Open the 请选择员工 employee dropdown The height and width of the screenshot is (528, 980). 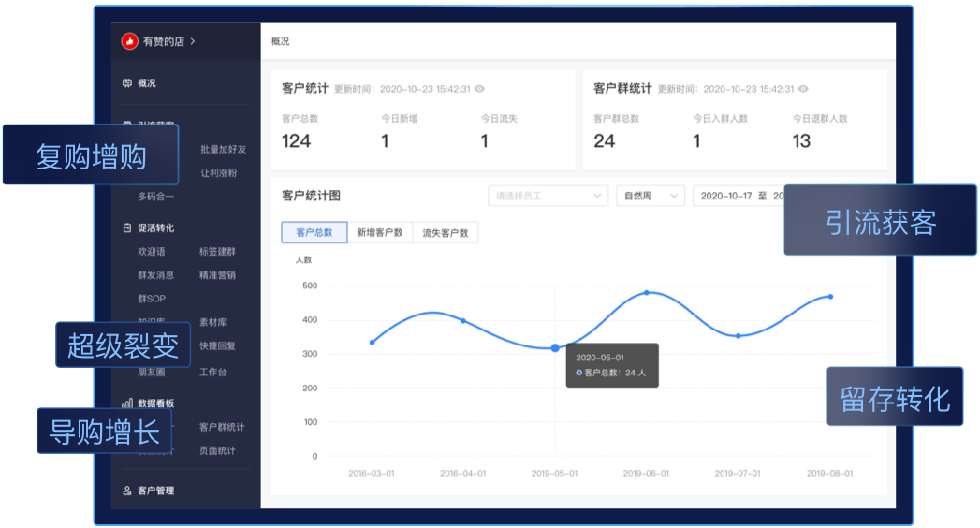[x=548, y=196]
